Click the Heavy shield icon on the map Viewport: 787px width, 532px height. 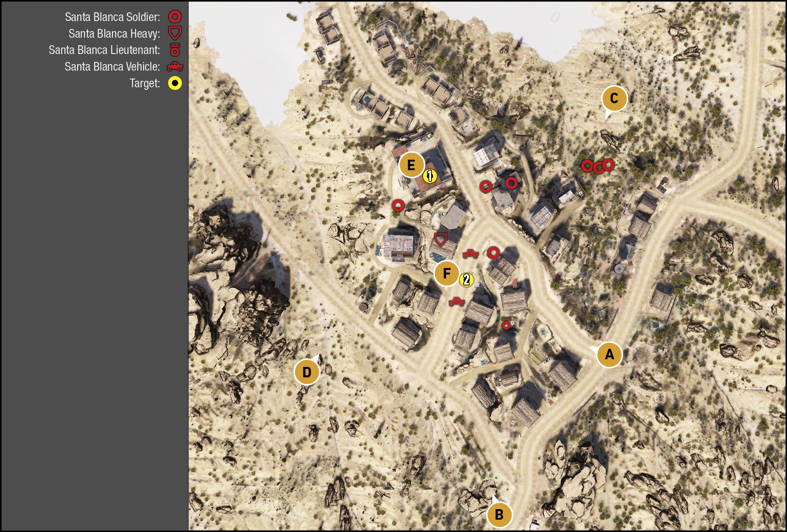click(x=441, y=239)
